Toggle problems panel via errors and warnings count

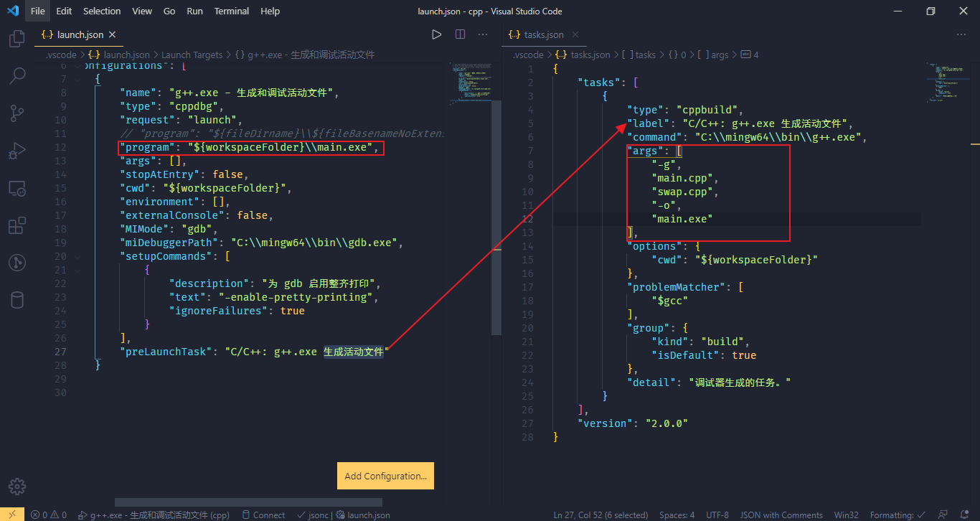49,515
